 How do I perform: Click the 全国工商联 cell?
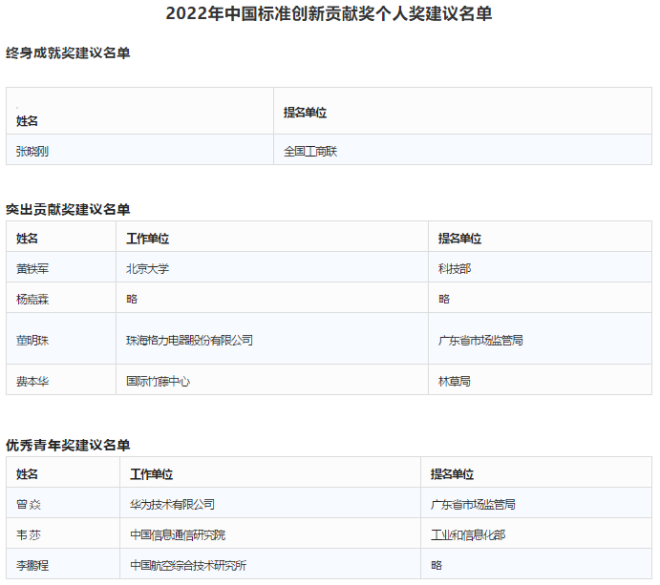point(312,151)
